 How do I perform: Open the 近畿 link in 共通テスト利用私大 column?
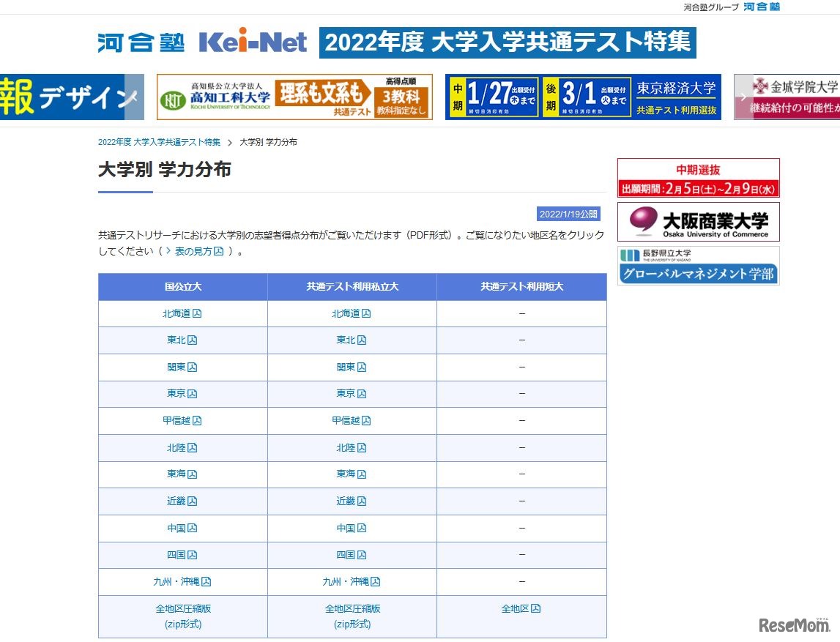pyautogui.click(x=351, y=501)
